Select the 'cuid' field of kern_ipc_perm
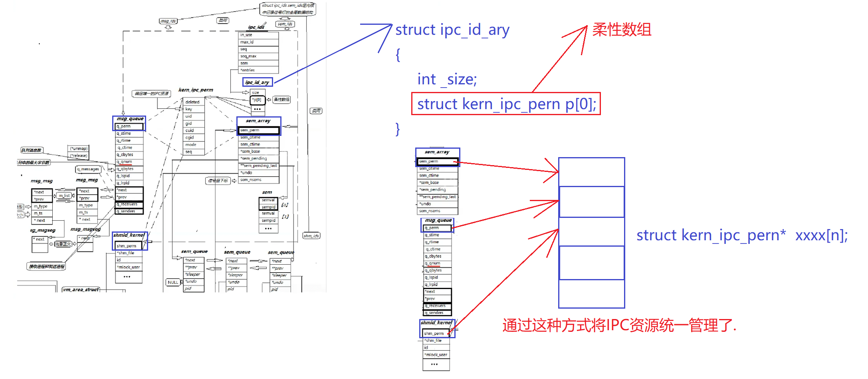 [x=194, y=130]
